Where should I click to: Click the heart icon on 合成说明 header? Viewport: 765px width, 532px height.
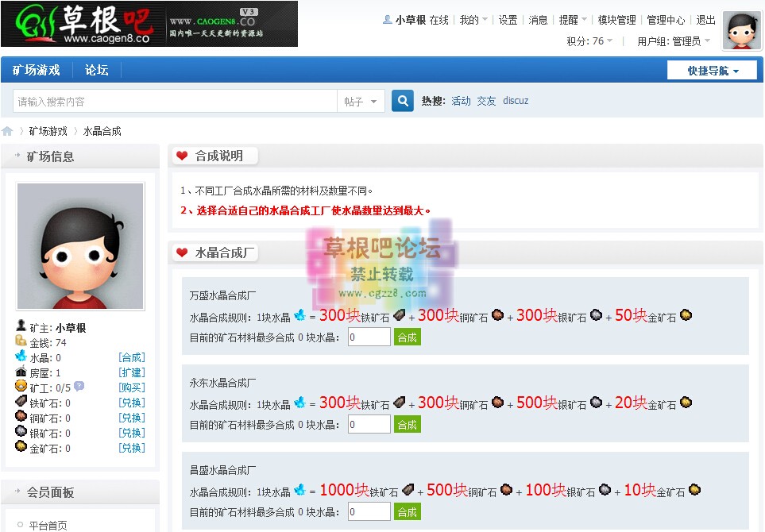182,156
